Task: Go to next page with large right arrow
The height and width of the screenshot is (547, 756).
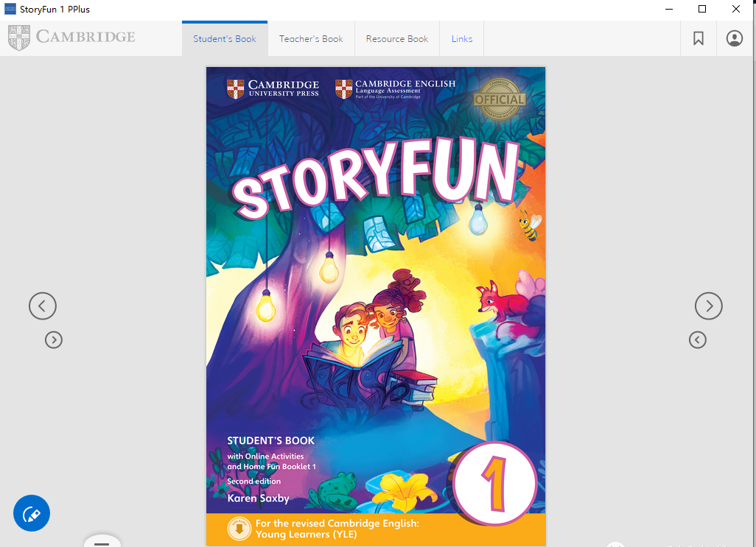Action: (x=708, y=306)
